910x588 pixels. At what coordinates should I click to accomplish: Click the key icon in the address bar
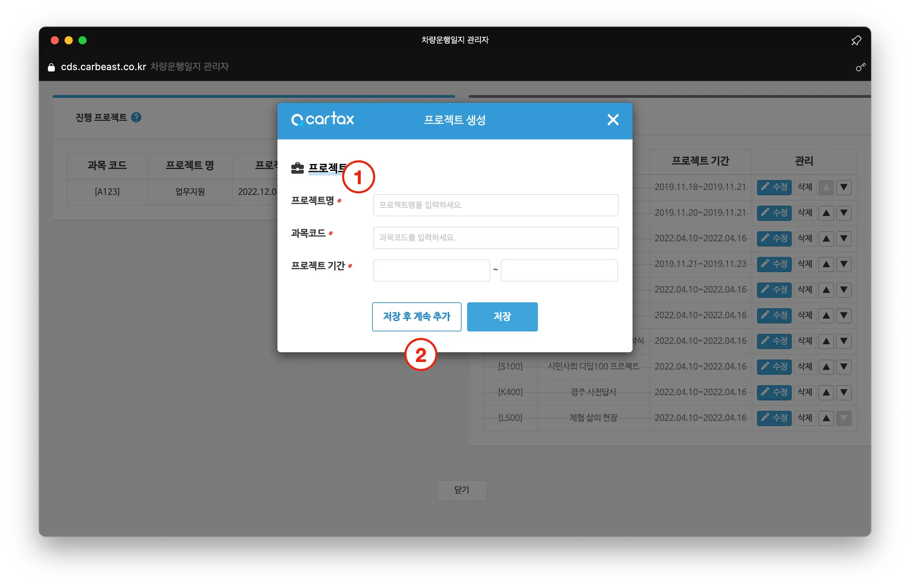click(861, 67)
